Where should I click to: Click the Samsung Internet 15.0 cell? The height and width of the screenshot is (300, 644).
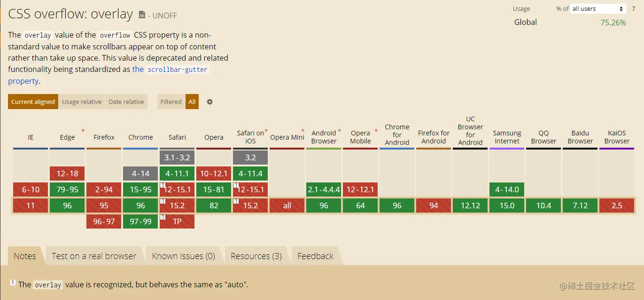click(507, 205)
